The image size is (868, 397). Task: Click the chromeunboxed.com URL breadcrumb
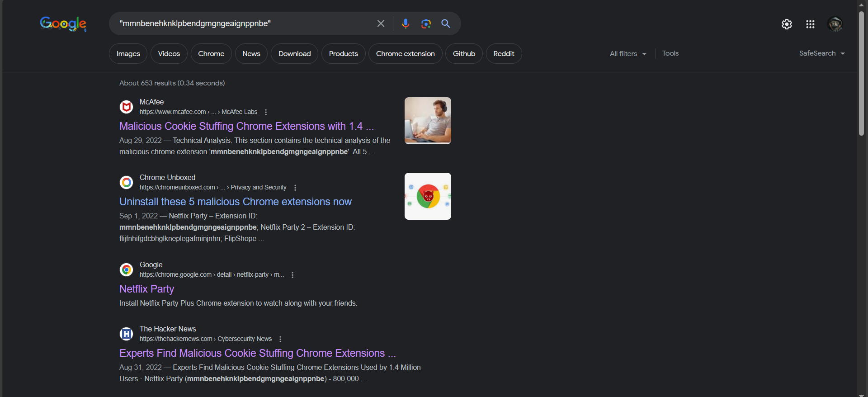213,188
